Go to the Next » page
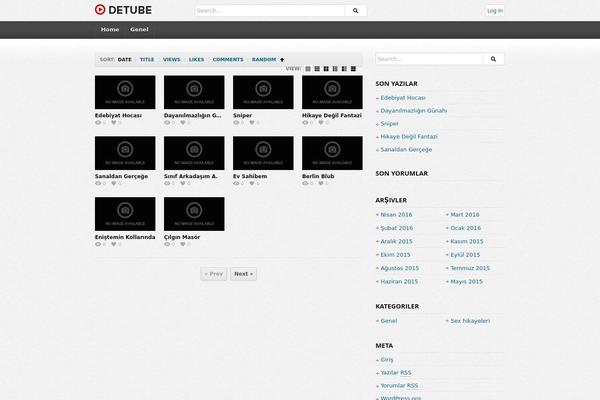The height and width of the screenshot is (400, 600). coord(243,274)
